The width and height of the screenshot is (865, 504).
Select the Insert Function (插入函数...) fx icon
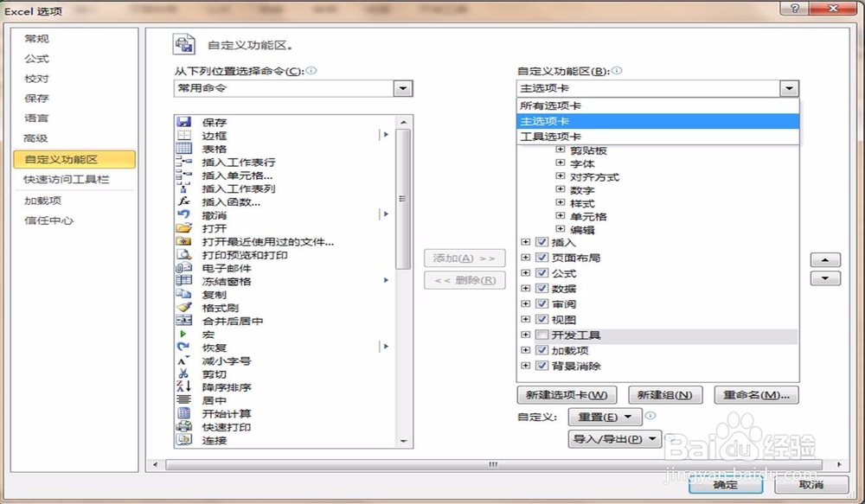(183, 201)
